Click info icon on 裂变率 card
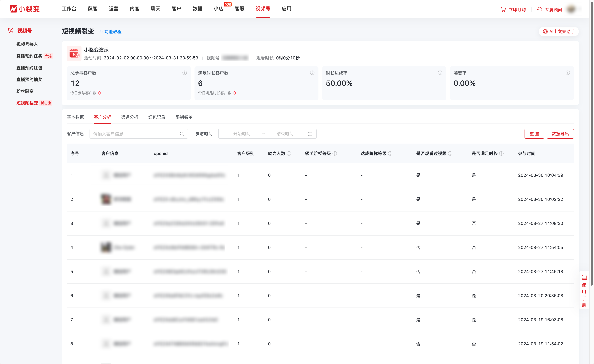This screenshot has height=364, width=594. (568, 73)
